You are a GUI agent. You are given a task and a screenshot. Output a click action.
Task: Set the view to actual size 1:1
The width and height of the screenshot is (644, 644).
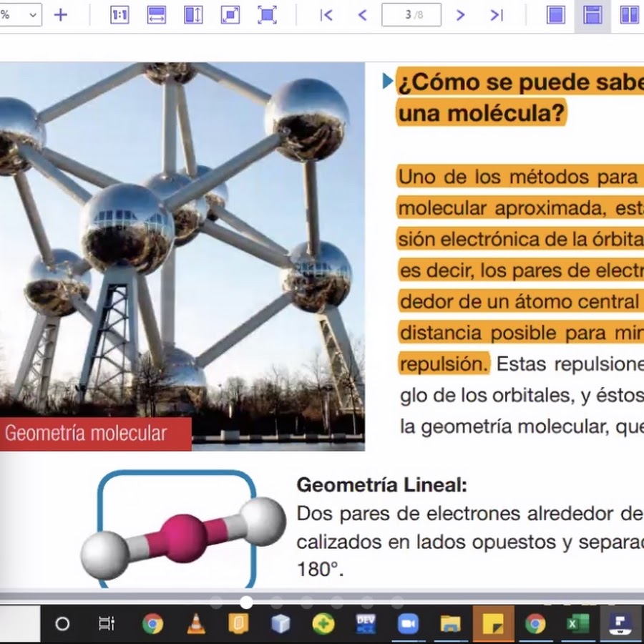pos(119,15)
